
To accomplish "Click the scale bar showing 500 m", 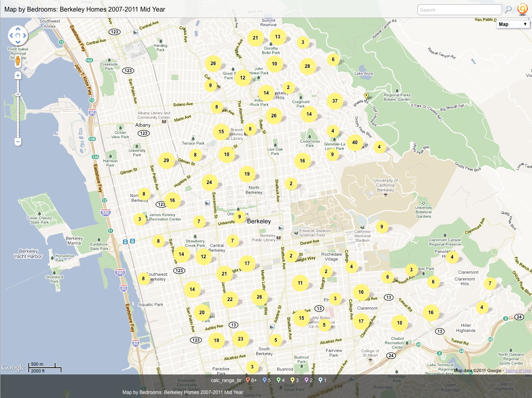I will tap(45, 368).
